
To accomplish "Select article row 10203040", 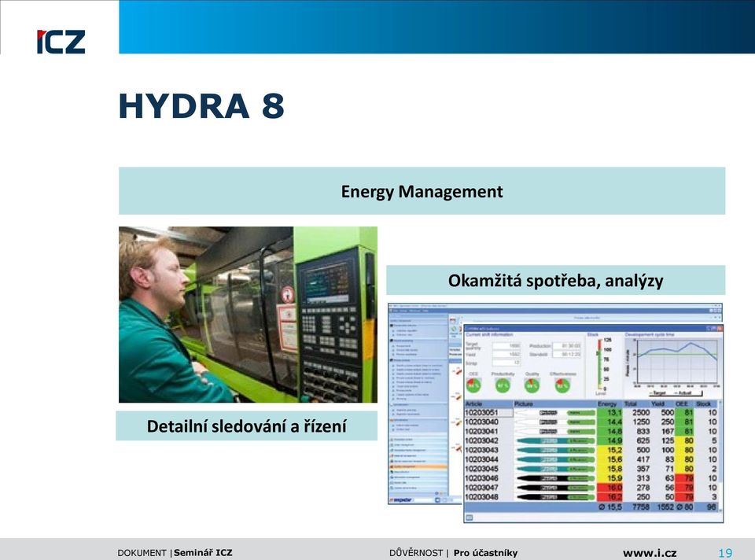I will (591, 422).
